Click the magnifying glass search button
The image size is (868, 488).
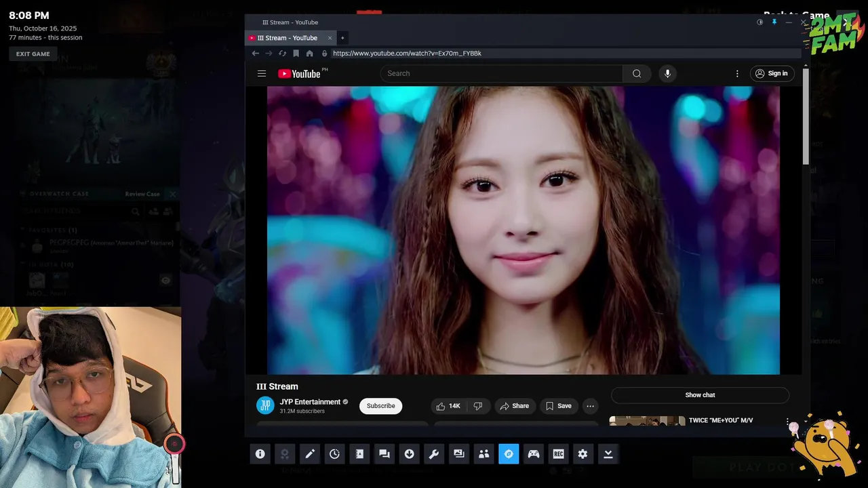click(637, 74)
